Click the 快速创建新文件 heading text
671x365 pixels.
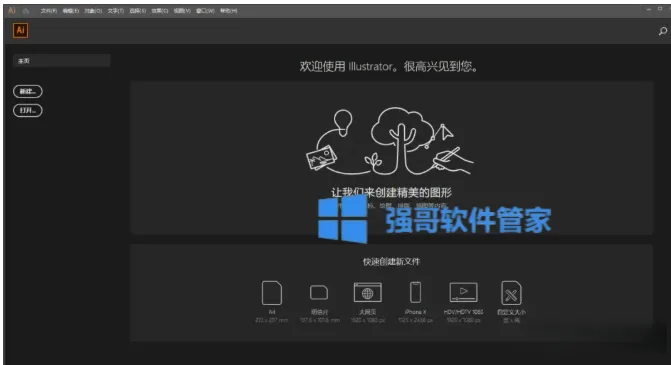click(x=391, y=261)
